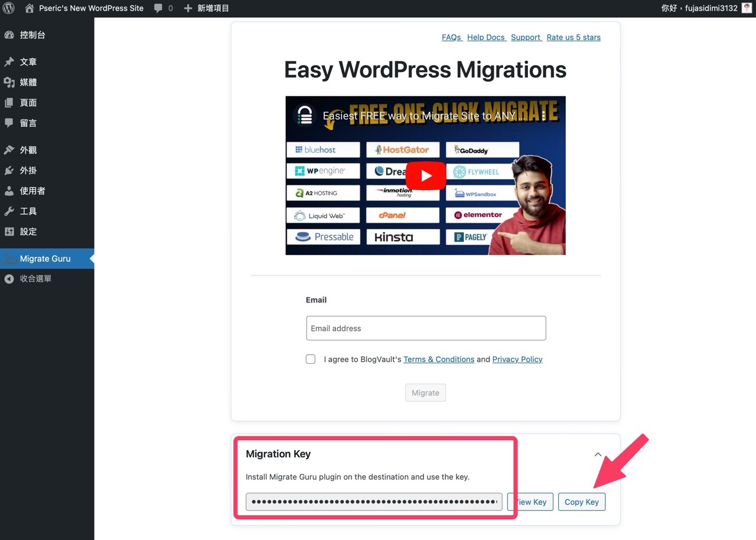Viewport: 756px width, 540px height.
Task: Open the Privacy Policy link
Action: pos(517,359)
